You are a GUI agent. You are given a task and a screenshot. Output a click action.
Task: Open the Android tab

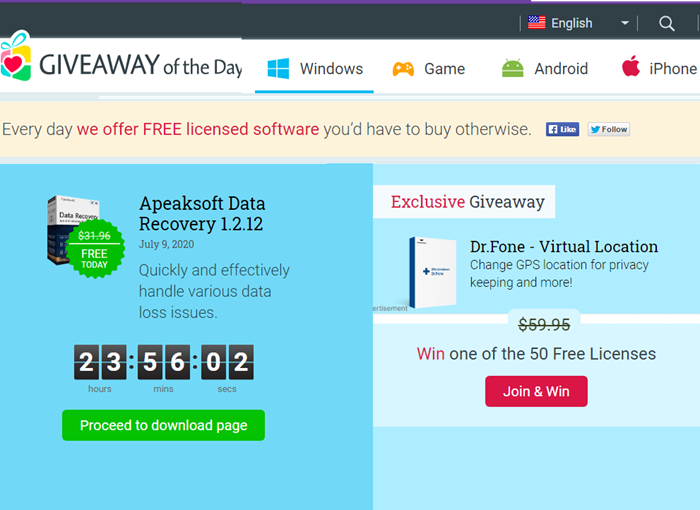pos(545,69)
